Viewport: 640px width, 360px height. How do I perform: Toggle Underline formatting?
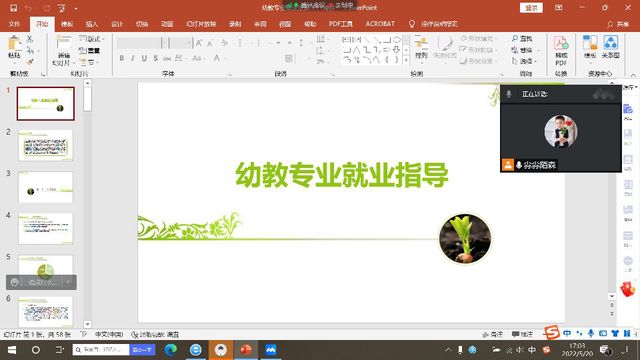tap(144, 58)
